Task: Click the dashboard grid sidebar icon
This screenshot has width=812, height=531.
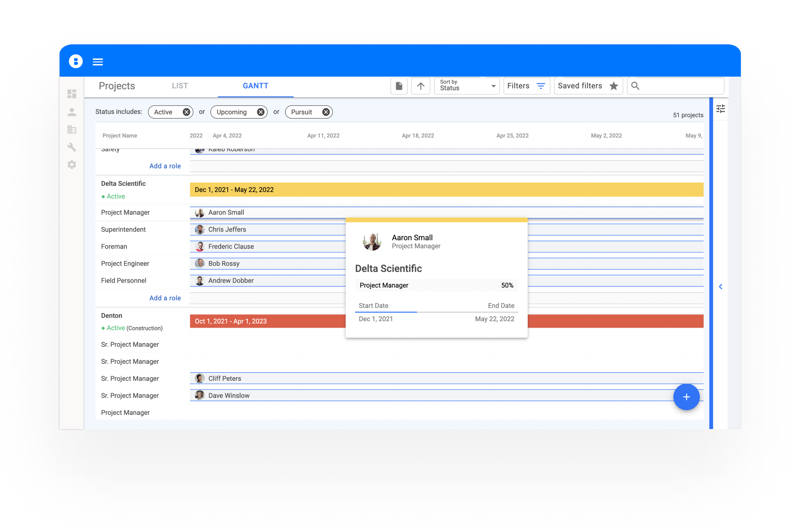Action: [x=72, y=94]
